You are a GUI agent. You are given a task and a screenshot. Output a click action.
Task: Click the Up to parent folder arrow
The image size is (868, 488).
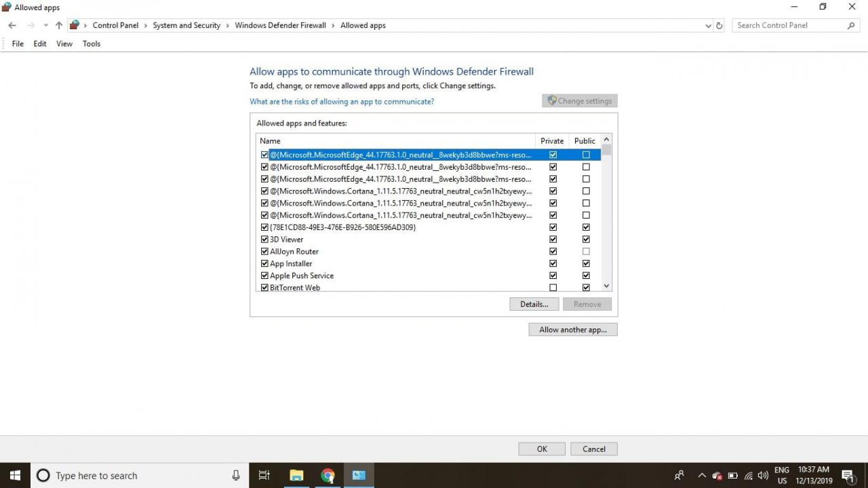[59, 25]
